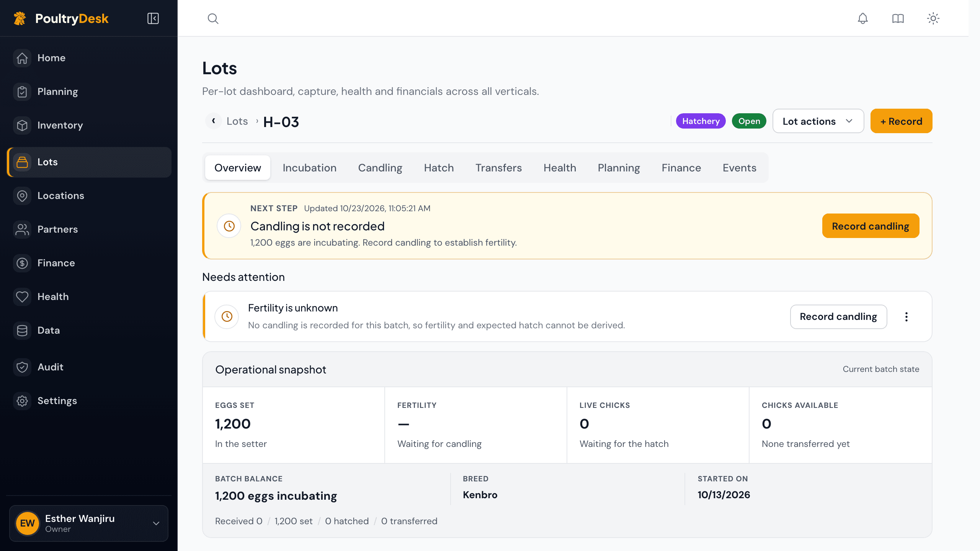
Task: Click the Eggs Set value 1,200
Action: [233, 424]
